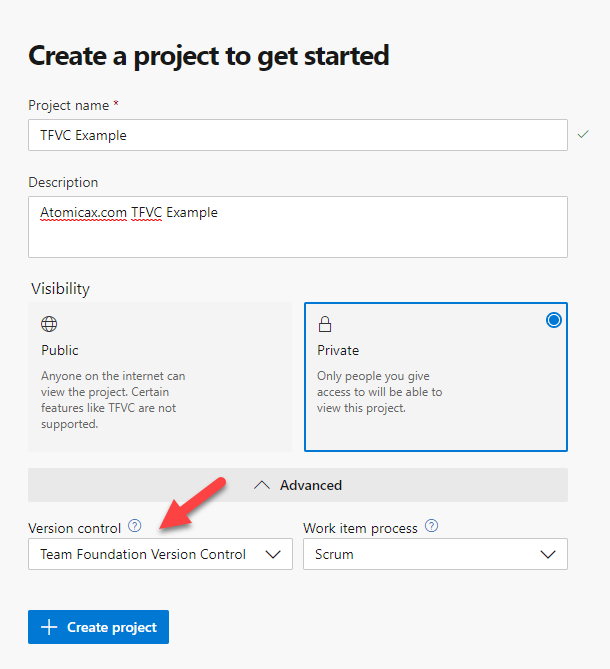Click the Scrum dropdown chevron
Image resolution: width=610 pixels, height=669 pixels.
click(548, 554)
